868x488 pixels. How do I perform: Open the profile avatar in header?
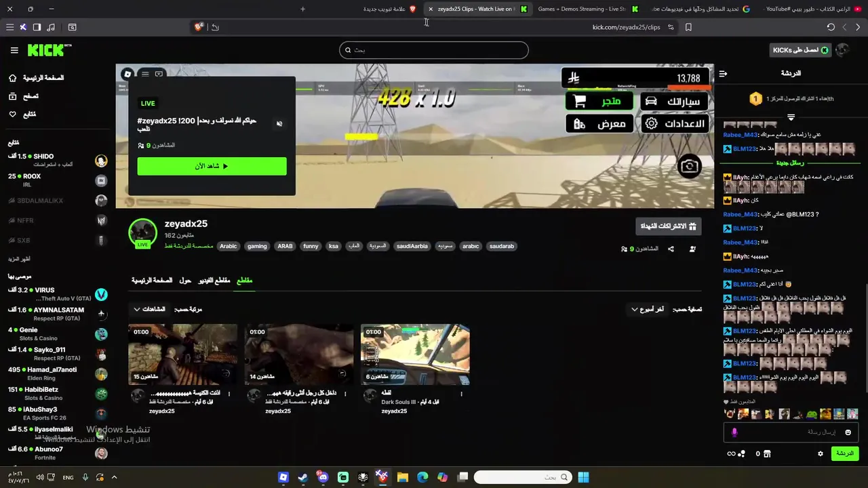[842, 50]
